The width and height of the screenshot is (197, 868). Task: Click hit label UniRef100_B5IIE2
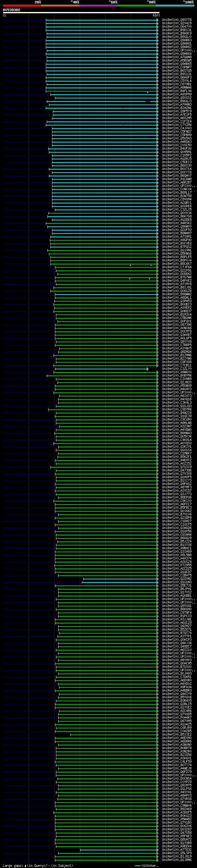pos(177,735)
